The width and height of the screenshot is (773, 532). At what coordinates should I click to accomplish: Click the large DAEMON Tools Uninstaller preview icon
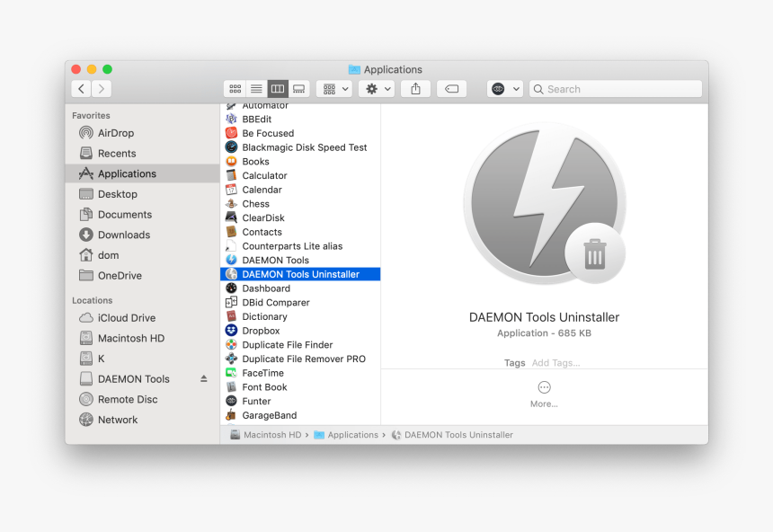tap(545, 204)
